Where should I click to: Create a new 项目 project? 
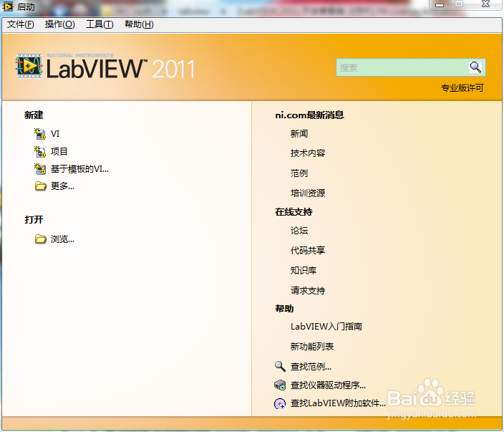pyautogui.click(x=59, y=151)
